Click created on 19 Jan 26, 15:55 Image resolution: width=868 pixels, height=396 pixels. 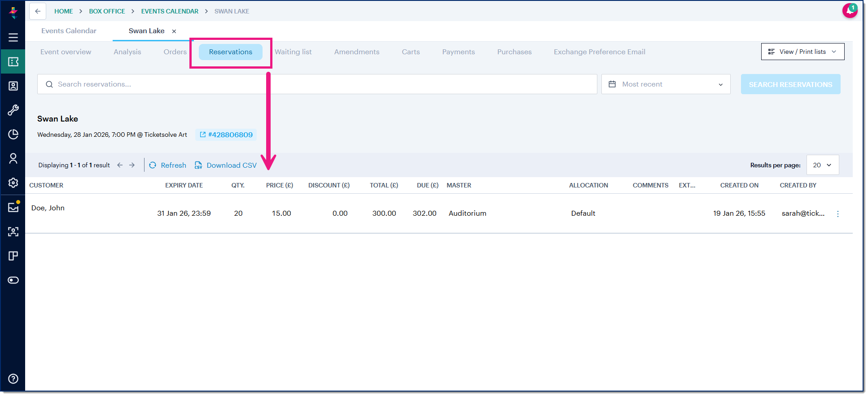739,213
